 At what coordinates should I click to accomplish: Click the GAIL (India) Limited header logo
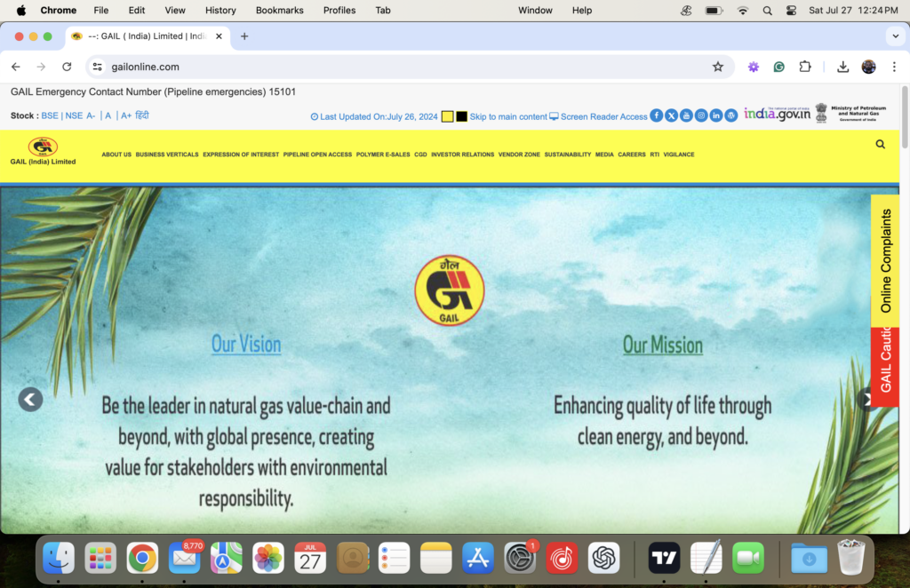(43, 151)
